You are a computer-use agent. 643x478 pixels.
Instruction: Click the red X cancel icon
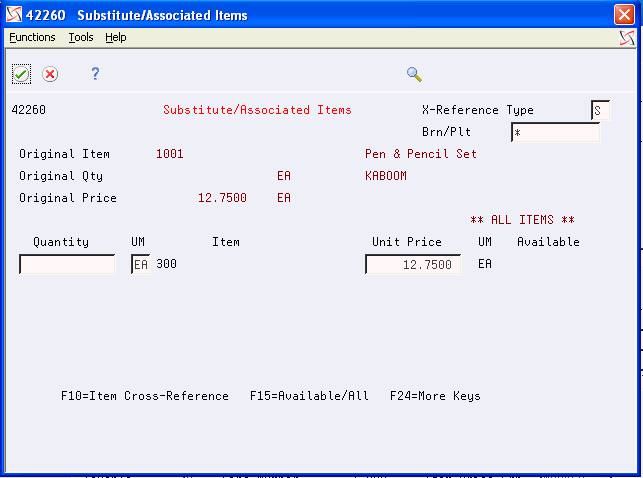[x=50, y=74]
